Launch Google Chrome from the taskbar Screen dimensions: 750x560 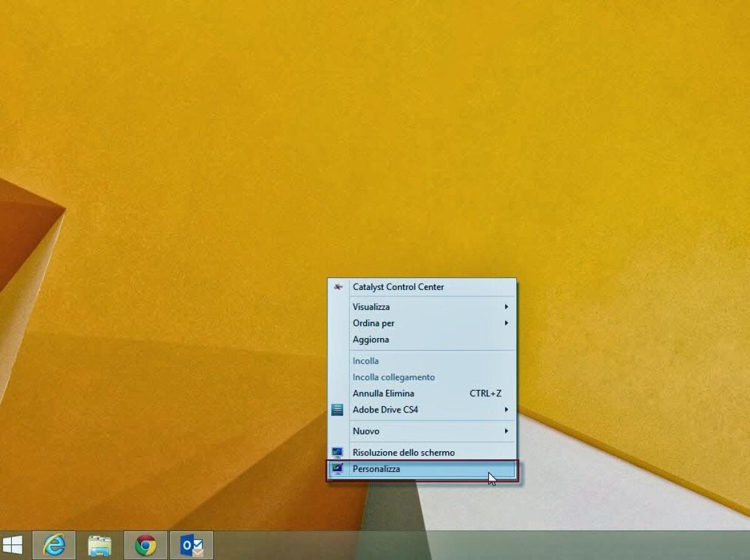click(145, 544)
